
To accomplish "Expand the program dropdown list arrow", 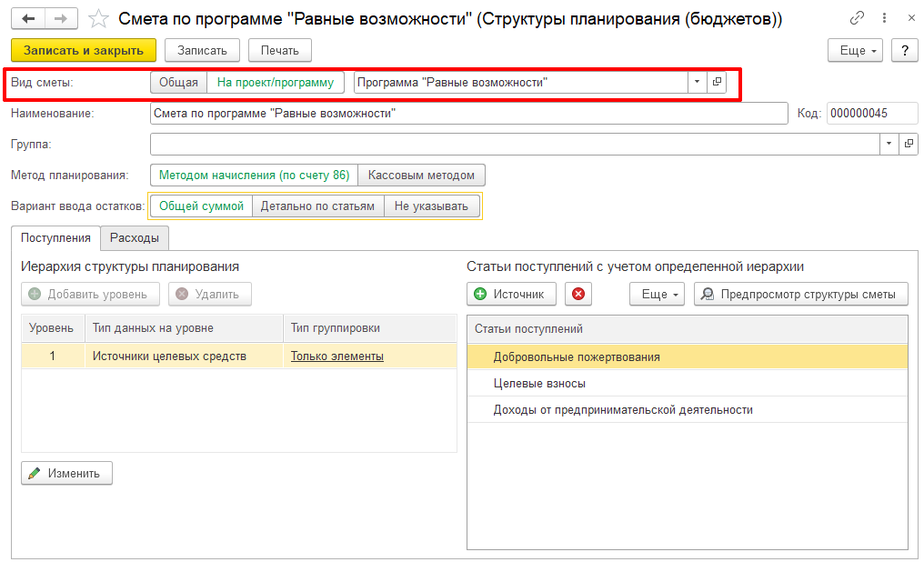I will pyautogui.click(x=697, y=82).
